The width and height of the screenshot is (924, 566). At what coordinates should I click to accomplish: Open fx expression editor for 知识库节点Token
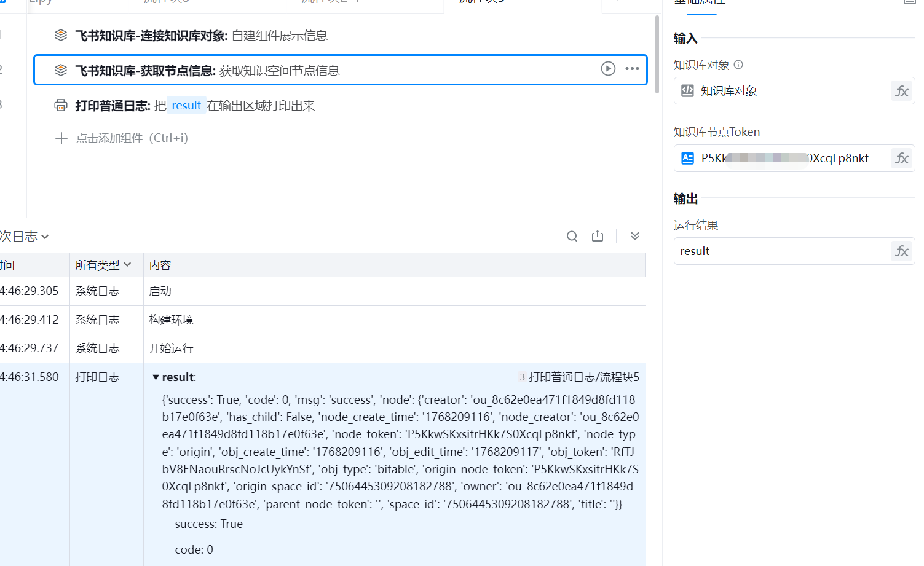[901, 159]
